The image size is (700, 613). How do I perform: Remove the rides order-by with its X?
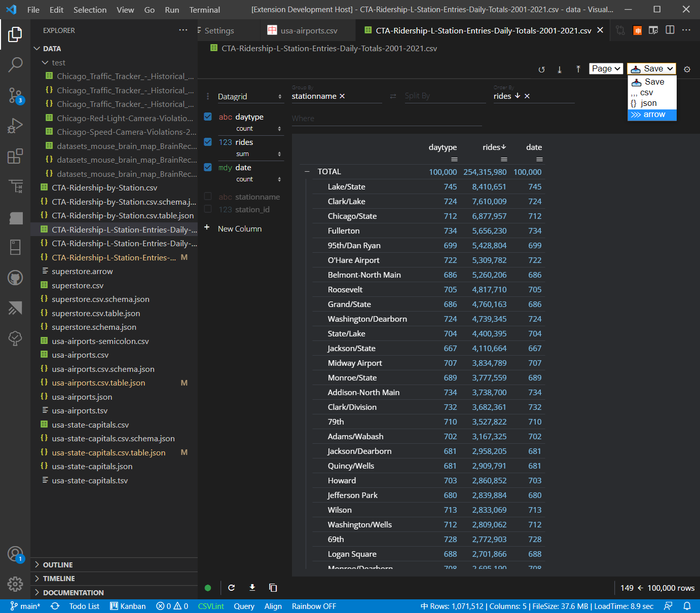coord(527,96)
